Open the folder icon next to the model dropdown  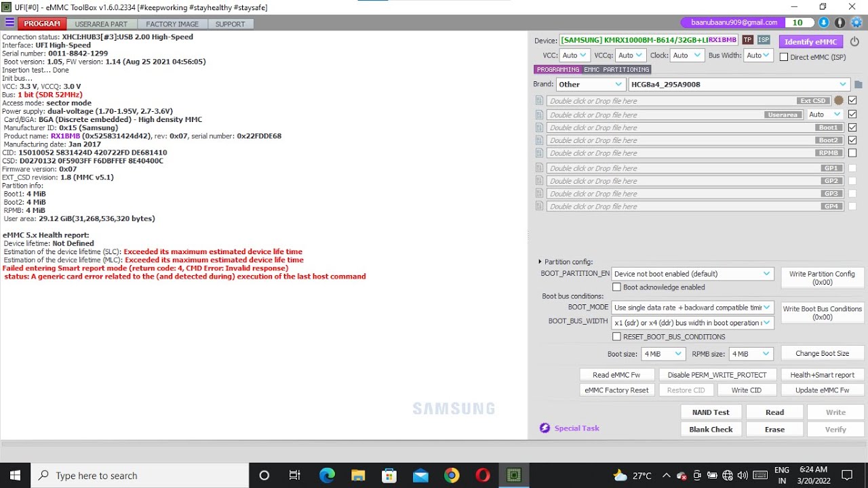[x=858, y=85]
